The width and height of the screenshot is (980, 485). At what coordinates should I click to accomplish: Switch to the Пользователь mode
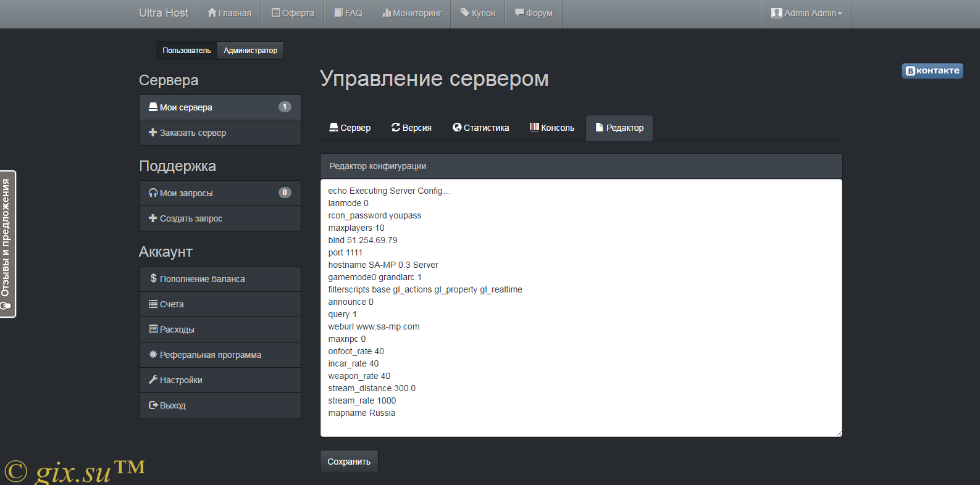point(186,51)
